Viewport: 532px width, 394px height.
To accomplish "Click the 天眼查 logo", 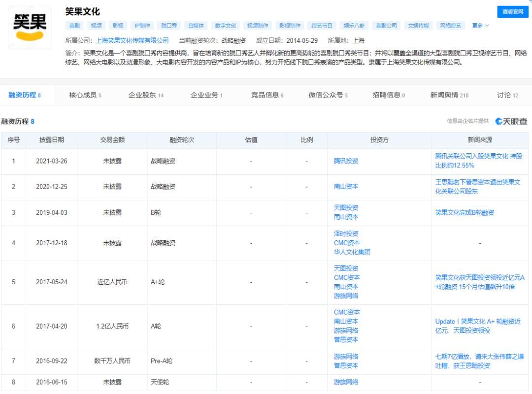I will pyautogui.click(x=511, y=121).
